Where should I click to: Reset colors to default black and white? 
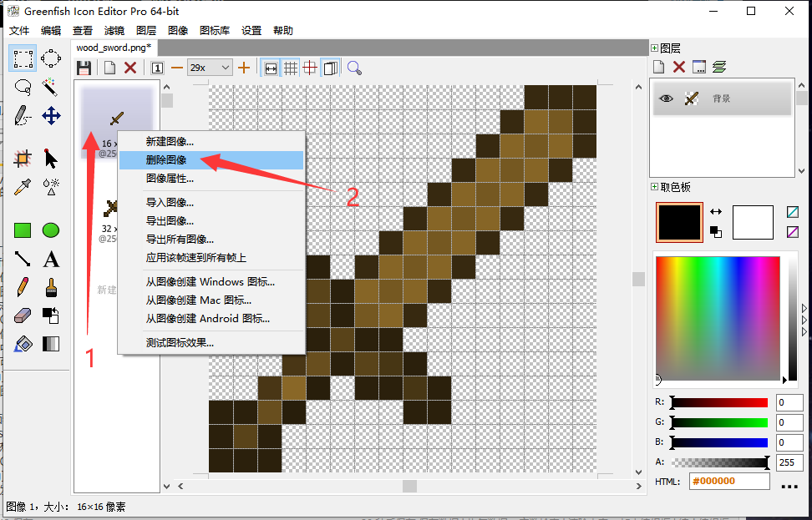pyautogui.click(x=716, y=232)
